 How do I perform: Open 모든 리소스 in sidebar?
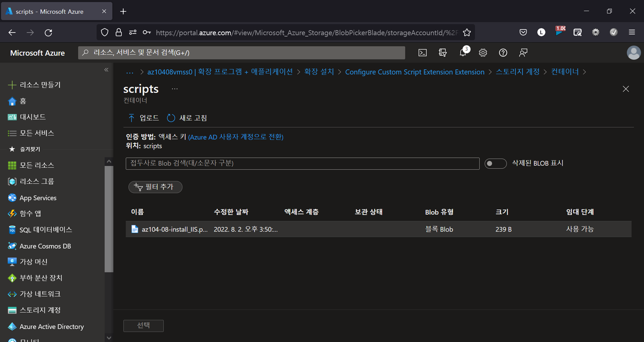[31, 165]
